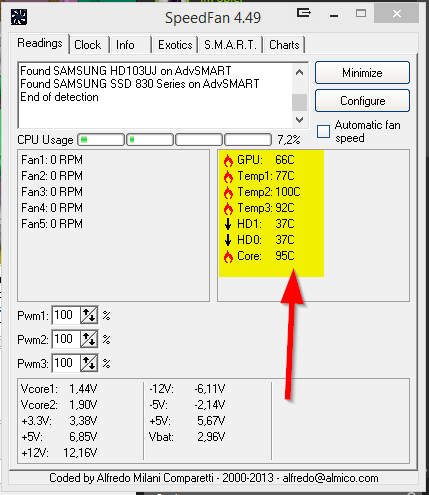Click the Fan5: 0 RPM reading
The width and height of the screenshot is (429, 495).
coord(52,224)
